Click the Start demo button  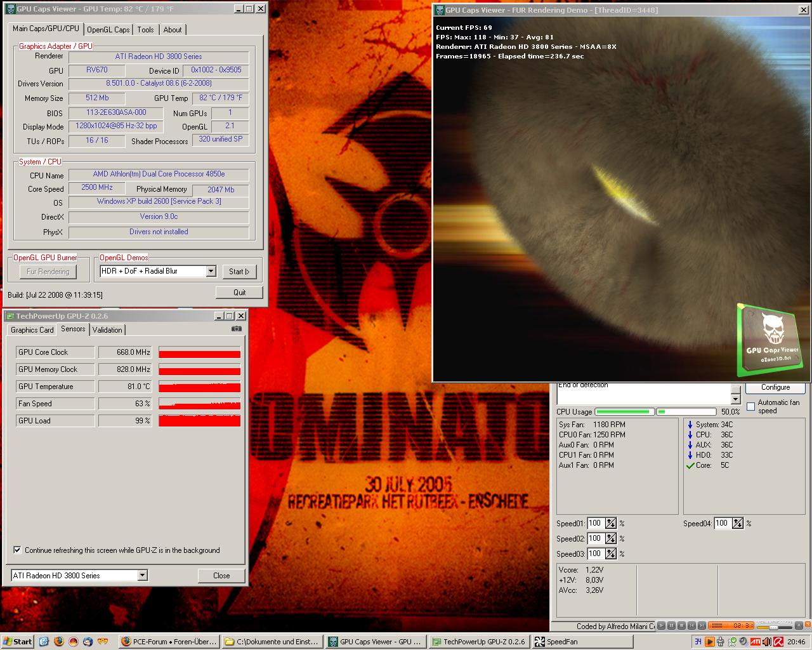click(x=239, y=272)
